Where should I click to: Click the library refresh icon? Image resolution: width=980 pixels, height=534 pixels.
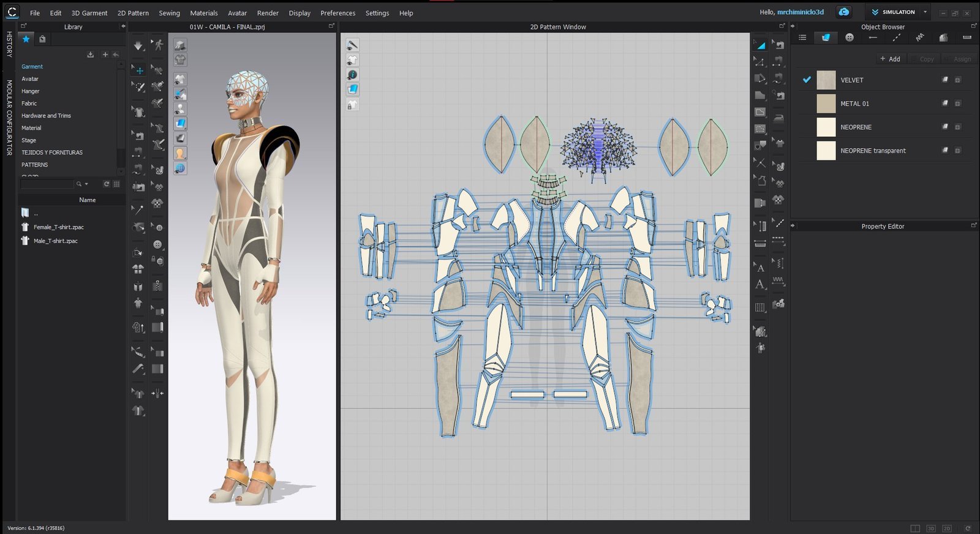(x=106, y=184)
